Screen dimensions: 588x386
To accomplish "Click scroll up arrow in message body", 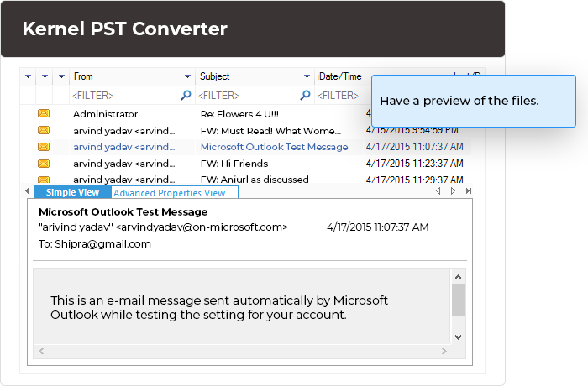I will 458,277.
